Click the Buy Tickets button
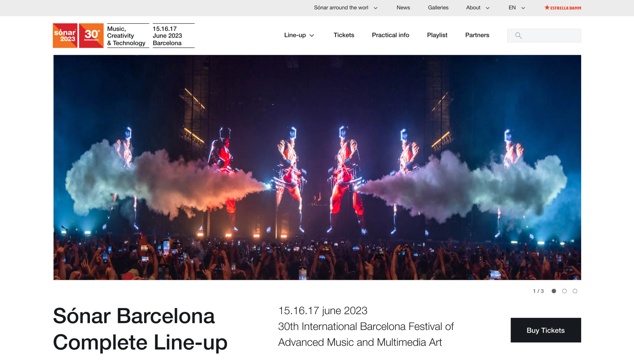This screenshot has width=634, height=364. coord(546,330)
